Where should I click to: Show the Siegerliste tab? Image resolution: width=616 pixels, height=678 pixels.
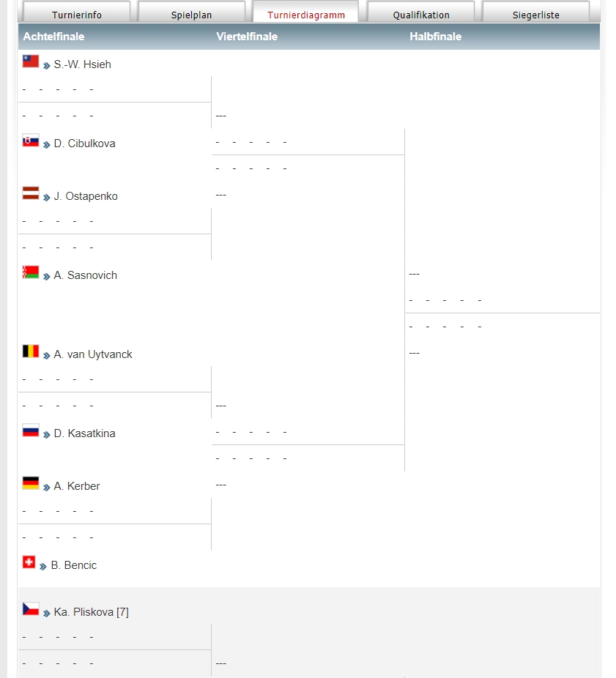click(535, 14)
